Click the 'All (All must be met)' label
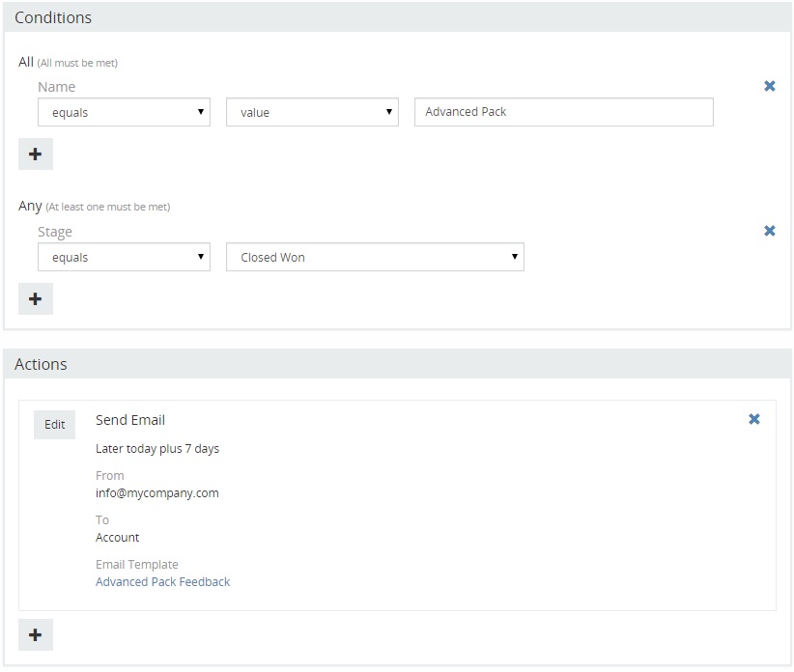Image resolution: width=794 pixels, height=672 pixels. tap(68, 62)
